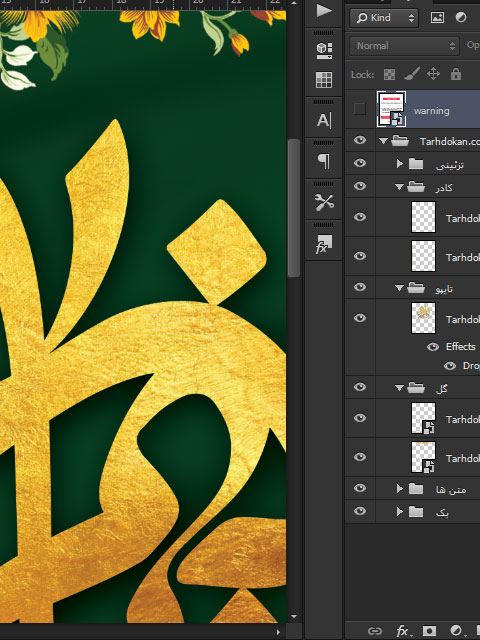Click the Effects label
The width and height of the screenshot is (480, 640).
coord(460,347)
